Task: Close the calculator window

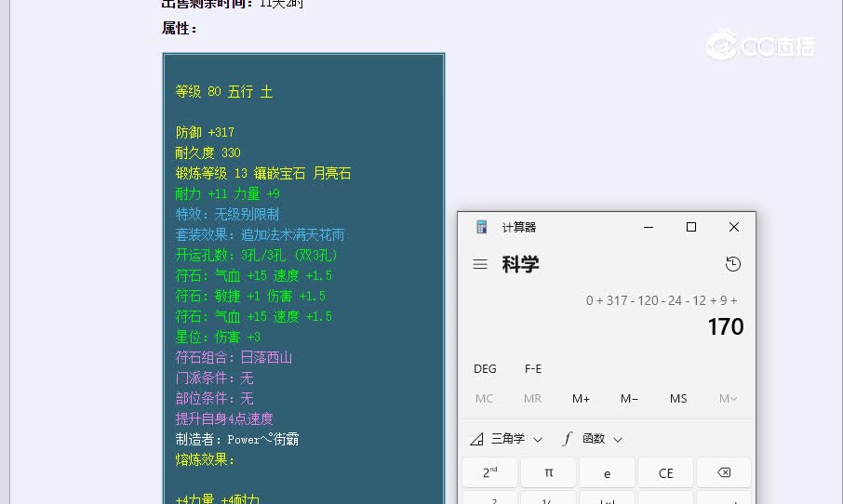Action: (x=734, y=227)
